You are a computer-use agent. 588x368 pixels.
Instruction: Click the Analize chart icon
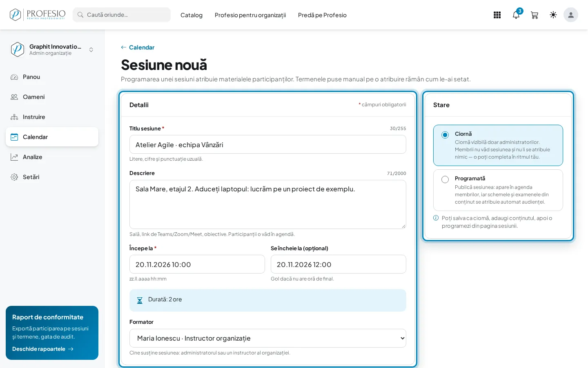tap(14, 157)
